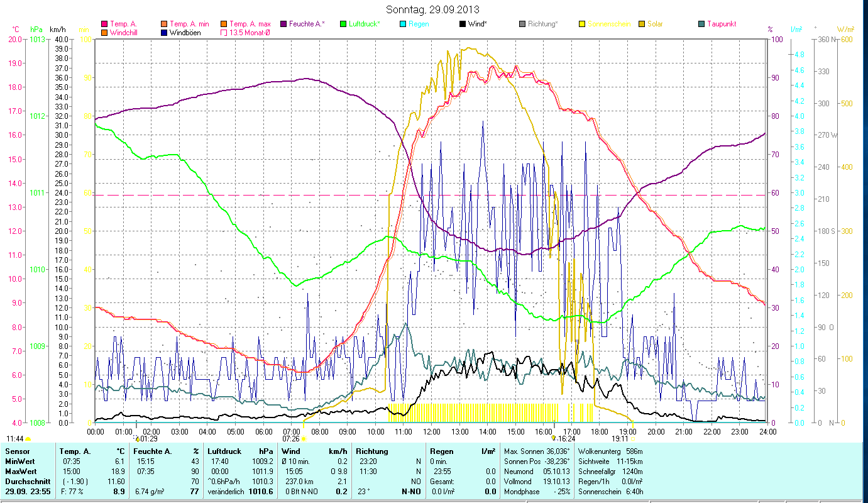868x503 pixels.
Task: Click the Taupunkt teal legend square
Action: coord(701,24)
